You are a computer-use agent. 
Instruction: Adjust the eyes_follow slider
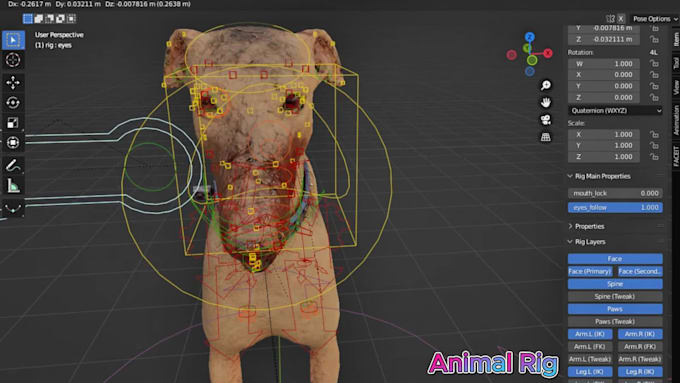click(615, 207)
